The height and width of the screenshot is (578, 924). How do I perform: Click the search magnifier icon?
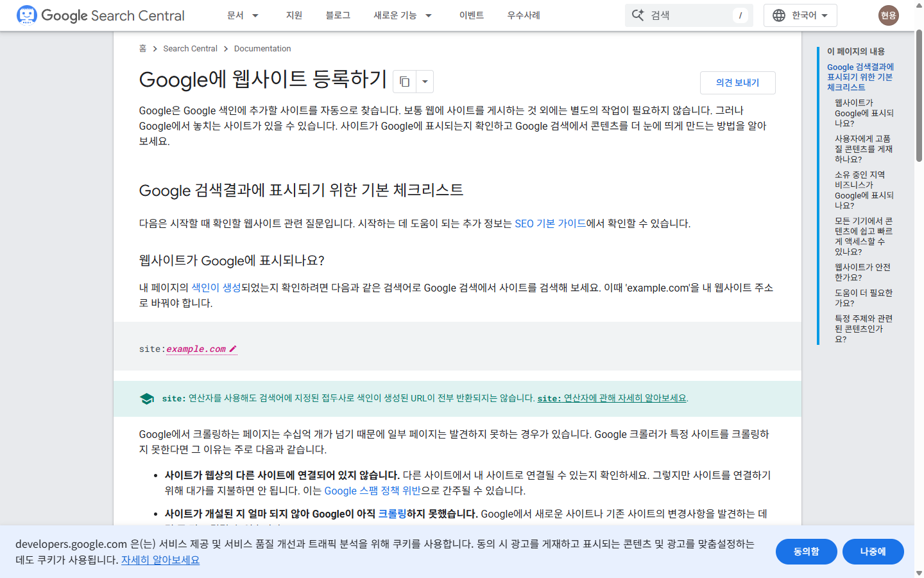pos(638,15)
